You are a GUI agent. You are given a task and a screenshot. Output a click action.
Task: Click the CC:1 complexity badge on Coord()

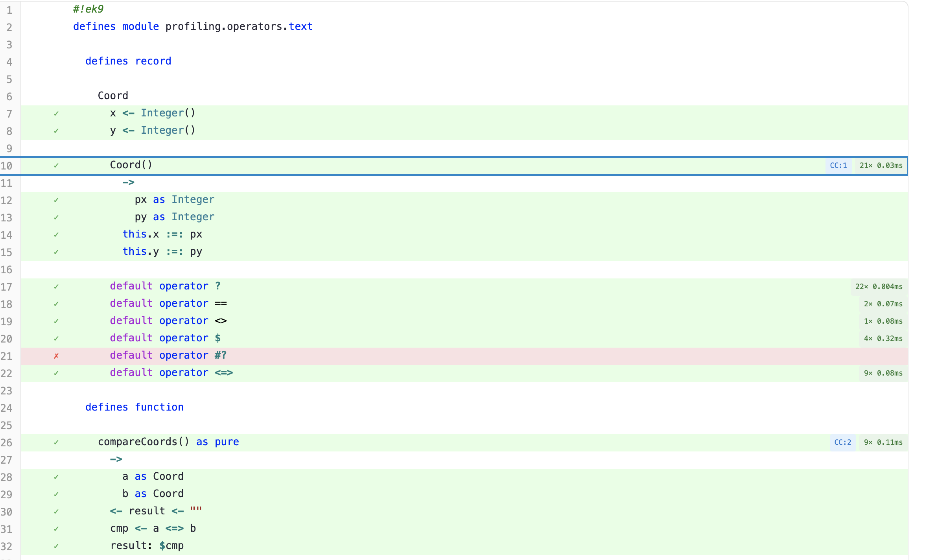pos(839,165)
